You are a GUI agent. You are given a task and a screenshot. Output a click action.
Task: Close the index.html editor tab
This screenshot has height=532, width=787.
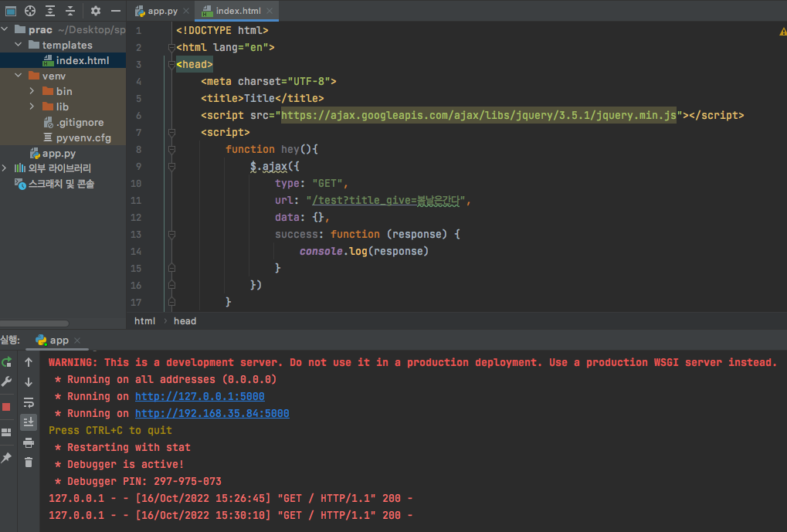pyautogui.click(x=270, y=11)
